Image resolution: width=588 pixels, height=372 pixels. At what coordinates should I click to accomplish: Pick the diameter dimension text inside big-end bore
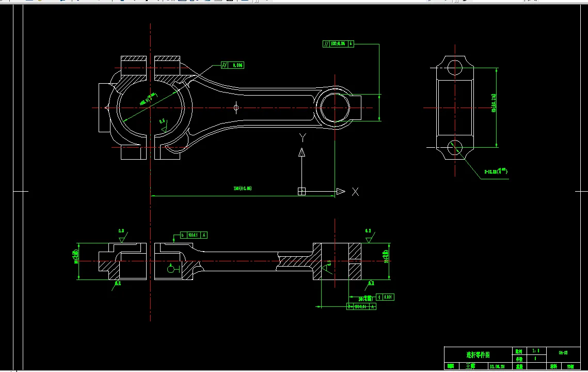(148, 100)
